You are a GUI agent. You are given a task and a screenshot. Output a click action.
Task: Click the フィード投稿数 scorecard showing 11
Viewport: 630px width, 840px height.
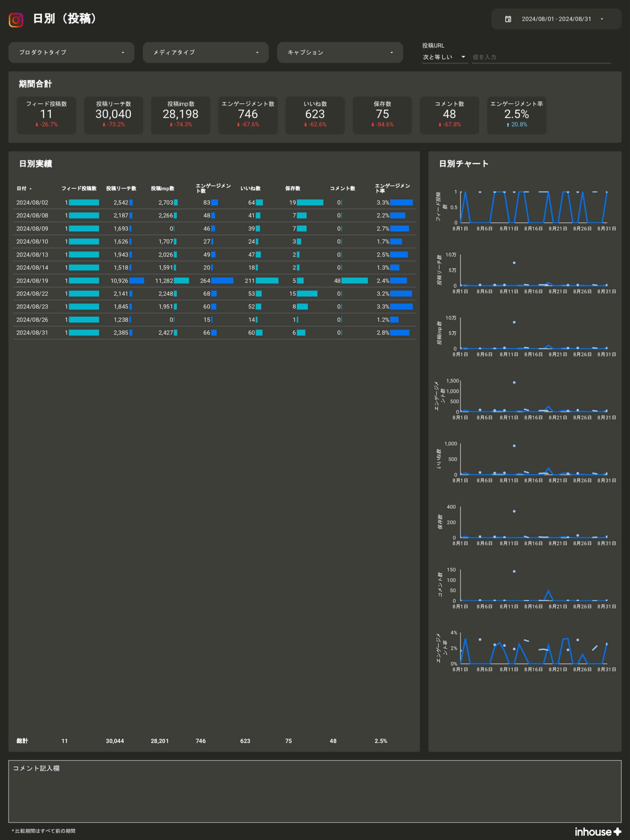[47, 115]
